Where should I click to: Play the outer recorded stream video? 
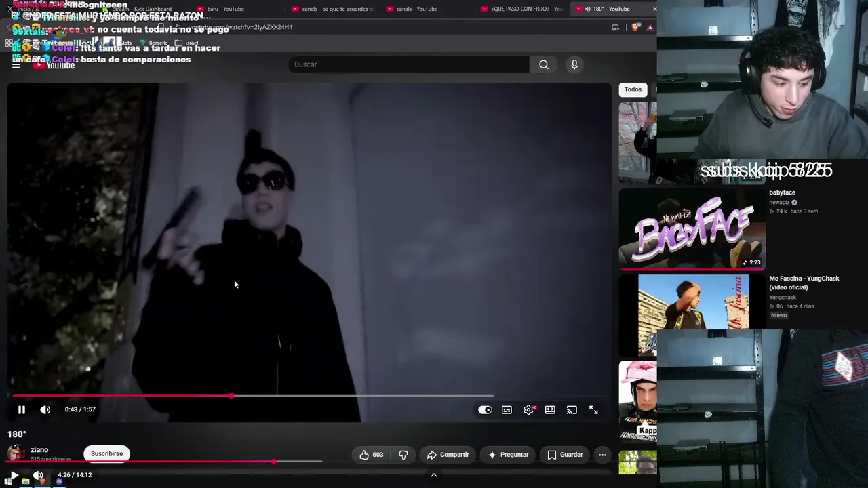pos(14,475)
